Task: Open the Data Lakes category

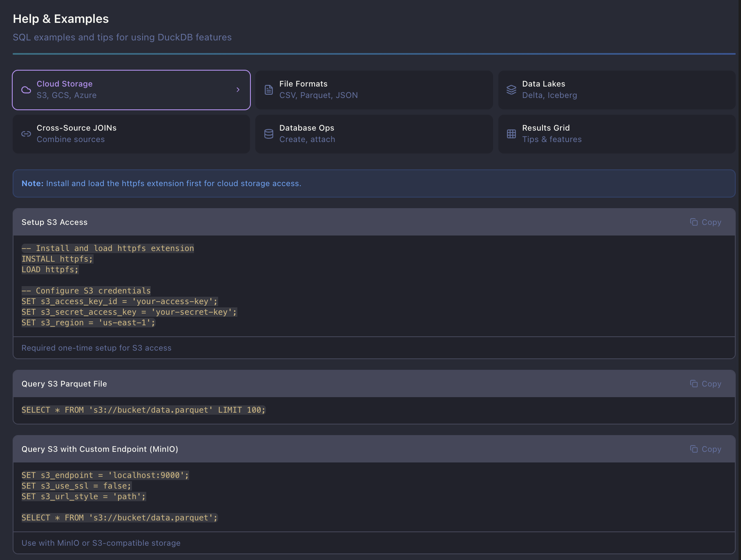Action: tap(617, 90)
